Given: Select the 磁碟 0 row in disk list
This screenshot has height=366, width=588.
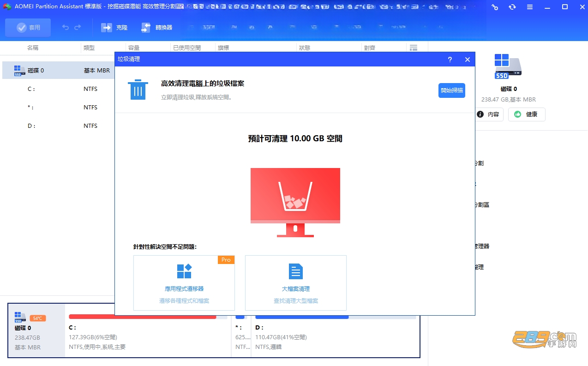Looking at the screenshot, I should pyautogui.click(x=59, y=71).
